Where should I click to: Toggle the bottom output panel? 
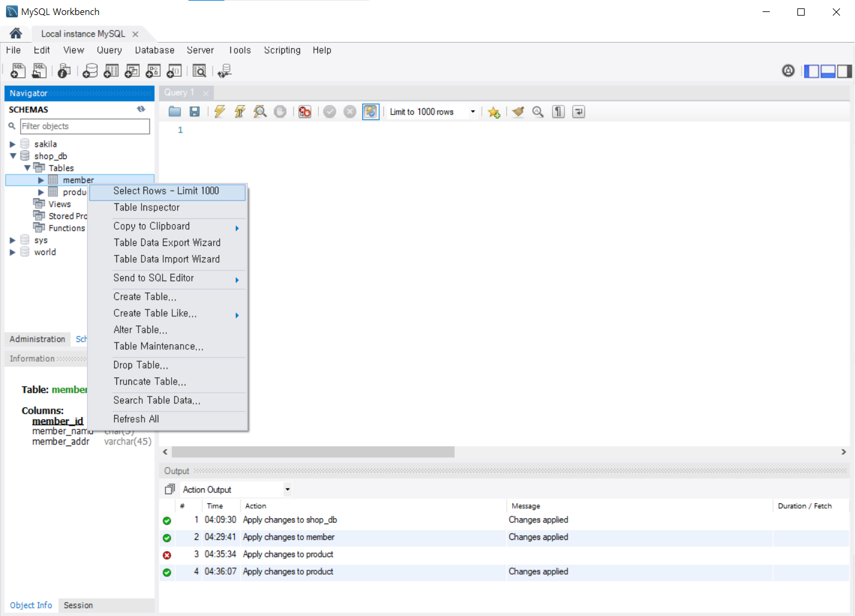(x=828, y=71)
